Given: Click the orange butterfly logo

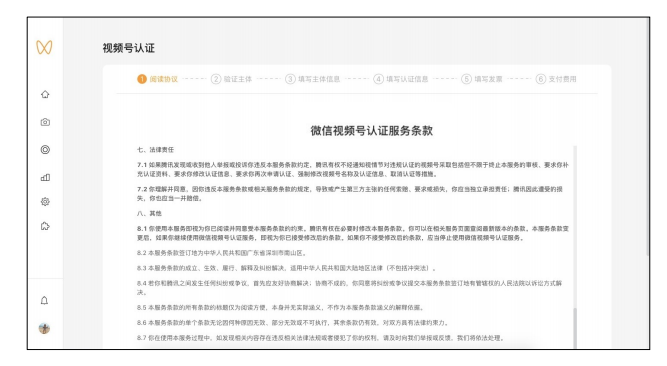Looking at the screenshot, I should (44, 47).
